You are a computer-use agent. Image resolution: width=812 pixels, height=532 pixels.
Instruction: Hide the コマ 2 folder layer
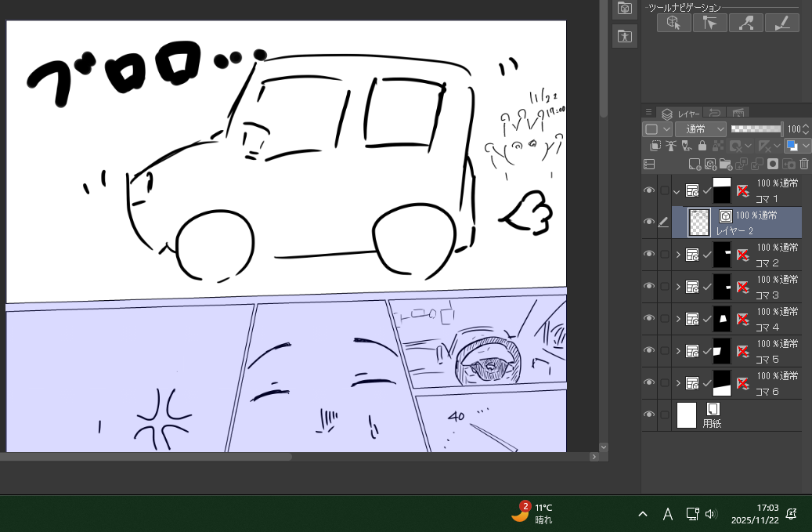click(648, 255)
